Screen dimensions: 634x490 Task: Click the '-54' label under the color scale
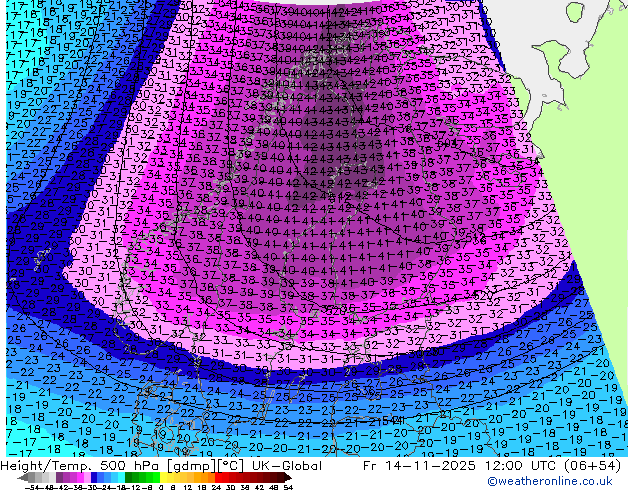point(32,487)
